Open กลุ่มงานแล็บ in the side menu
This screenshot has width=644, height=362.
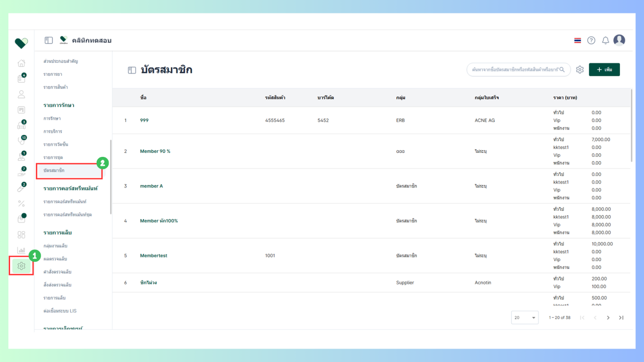(x=55, y=246)
